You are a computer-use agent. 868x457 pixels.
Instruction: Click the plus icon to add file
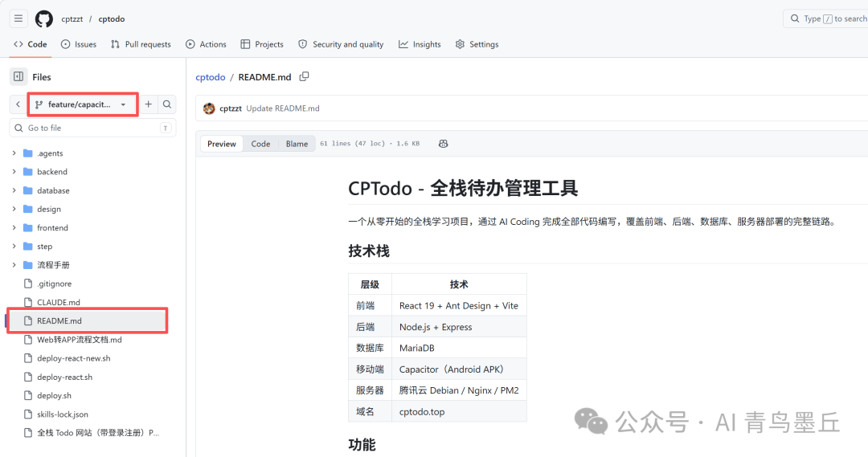tap(149, 104)
